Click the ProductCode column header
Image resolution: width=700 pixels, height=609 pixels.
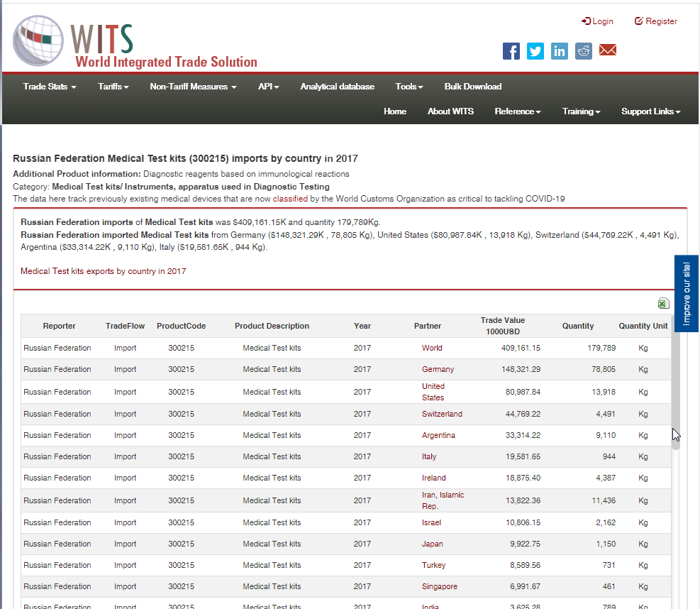[182, 327]
